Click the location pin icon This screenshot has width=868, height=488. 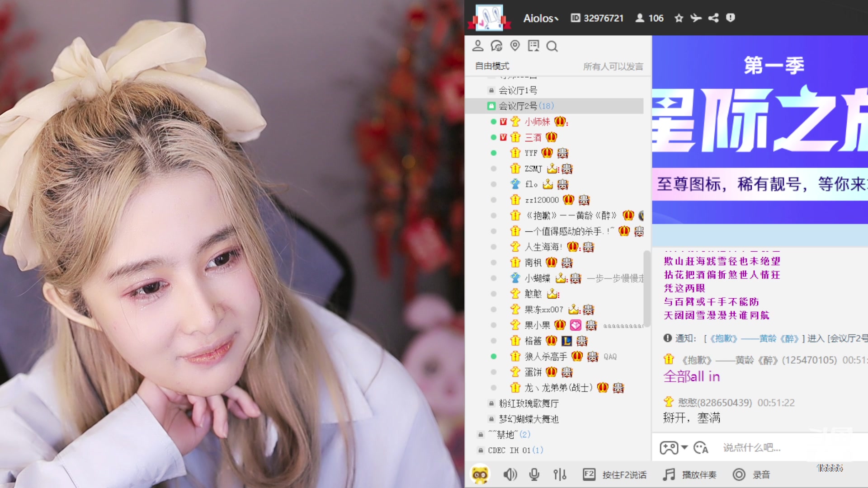click(515, 46)
